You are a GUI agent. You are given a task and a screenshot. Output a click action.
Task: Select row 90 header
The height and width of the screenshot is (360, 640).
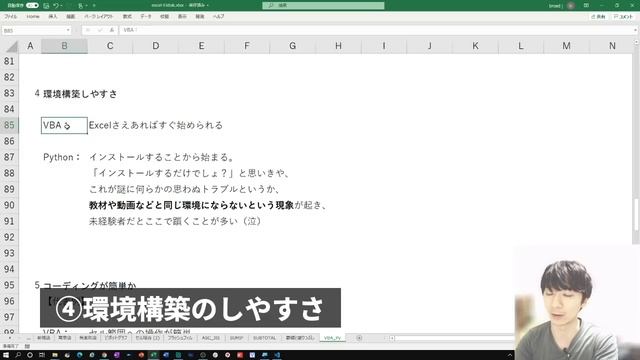tap(9, 205)
